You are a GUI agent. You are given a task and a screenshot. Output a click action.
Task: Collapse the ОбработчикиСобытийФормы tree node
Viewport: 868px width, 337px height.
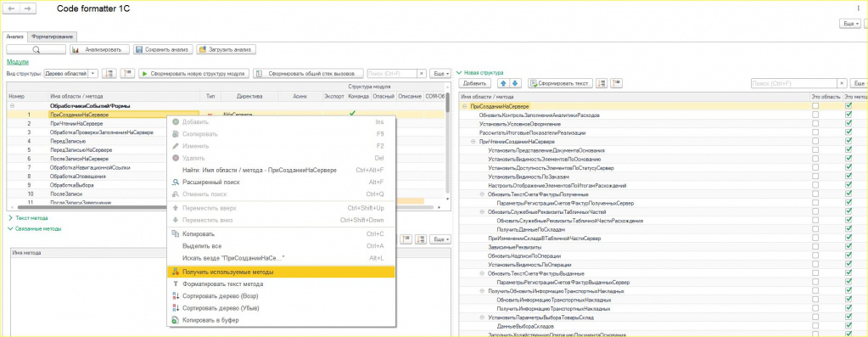coord(12,106)
